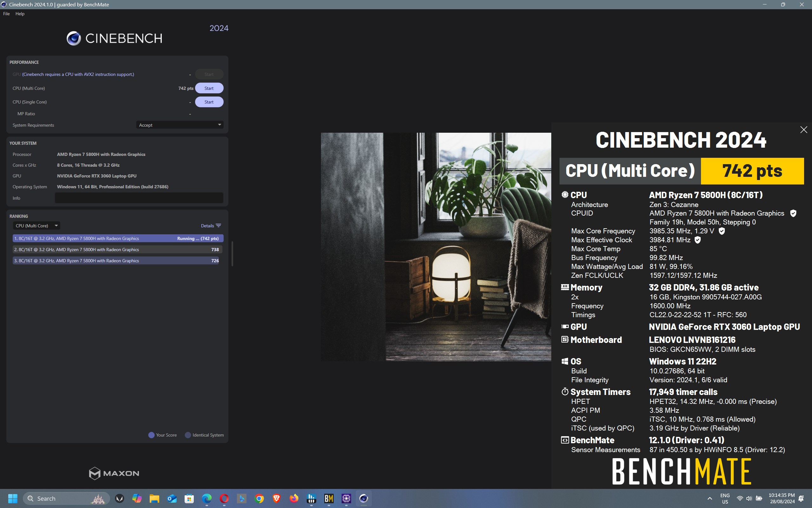
Task: Click the disabled GPU Start button
Action: coord(209,74)
